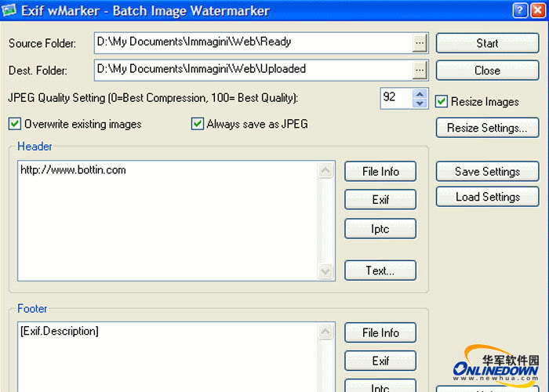
Task: Close the window with red X button
Action: coord(538,10)
